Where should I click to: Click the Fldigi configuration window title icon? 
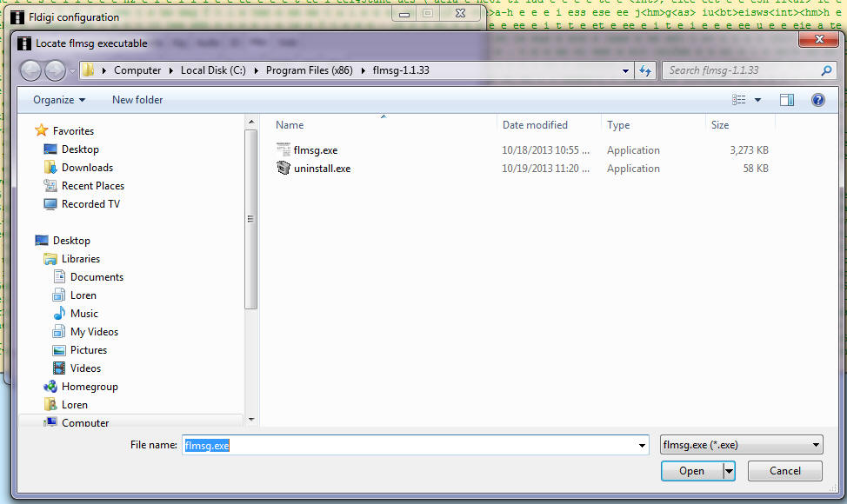pos(17,17)
